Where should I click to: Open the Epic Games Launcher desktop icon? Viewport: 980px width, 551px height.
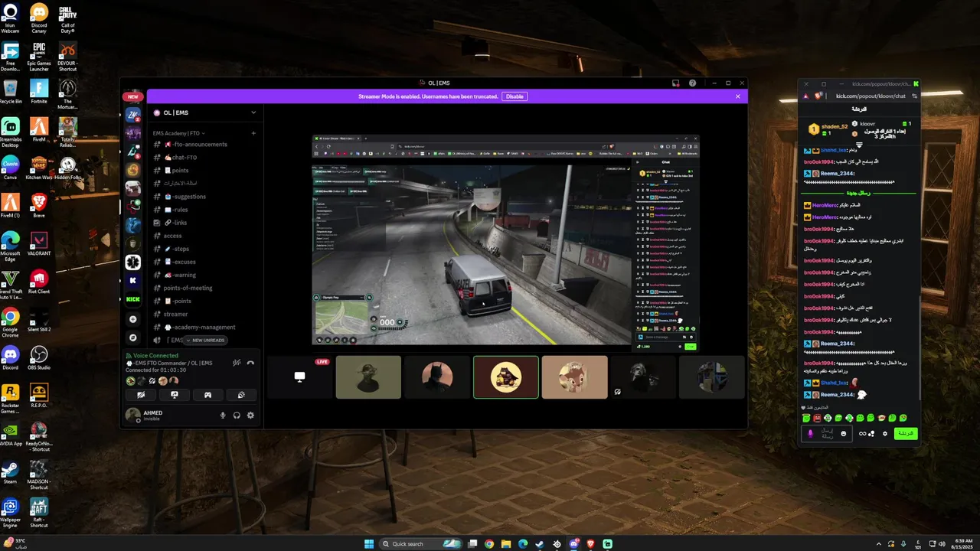pyautogui.click(x=39, y=57)
